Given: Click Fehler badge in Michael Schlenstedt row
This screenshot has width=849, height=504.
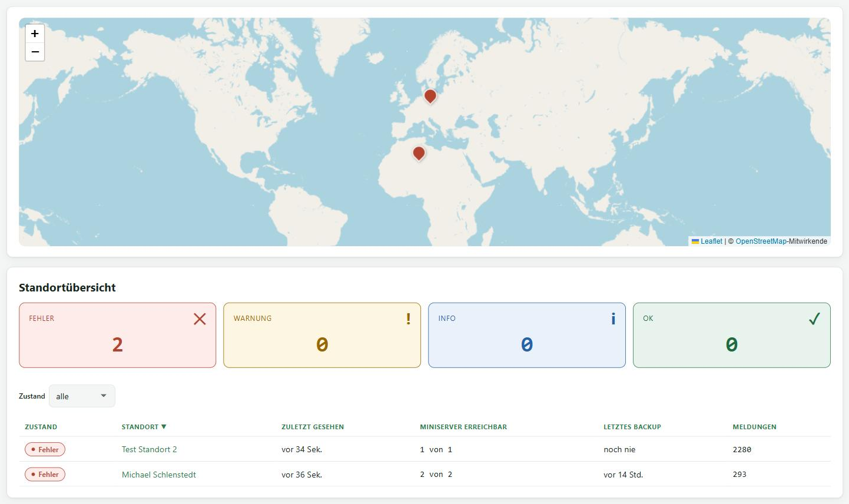Looking at the screenshot, I should [x=45, y=475].
